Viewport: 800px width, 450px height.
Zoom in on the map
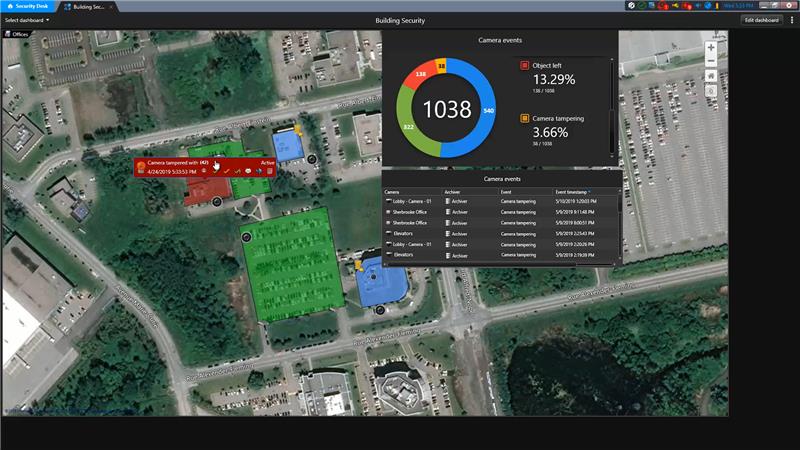pyautogui.click(x=711, y=47)
